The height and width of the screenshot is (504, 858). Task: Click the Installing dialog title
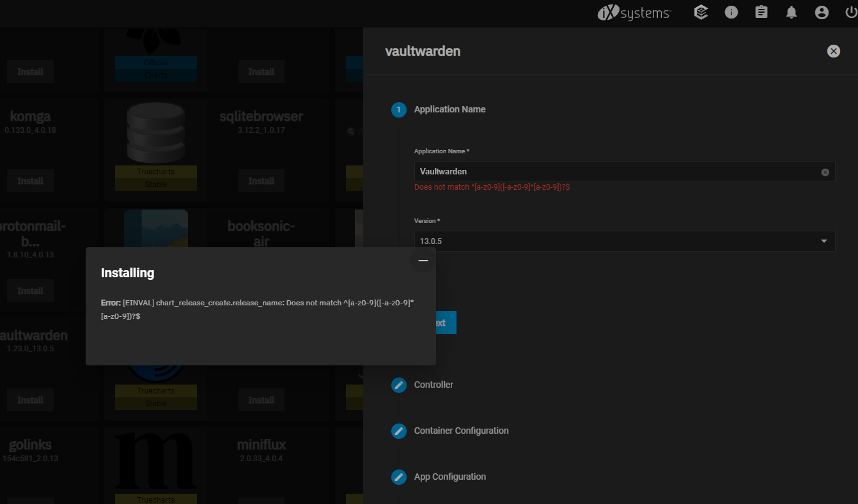pos(128,273)
